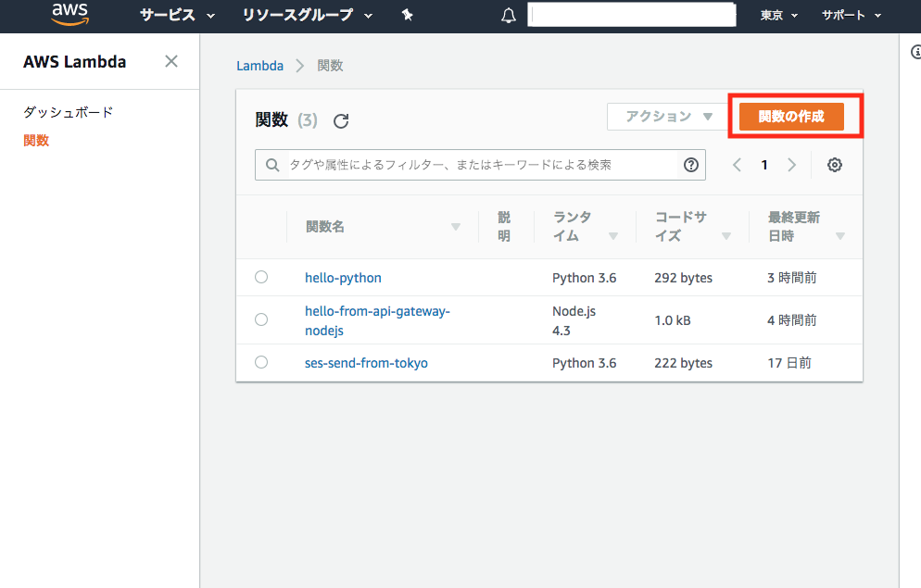Open the info panel icon at right edge

click(x=915, y=52)
